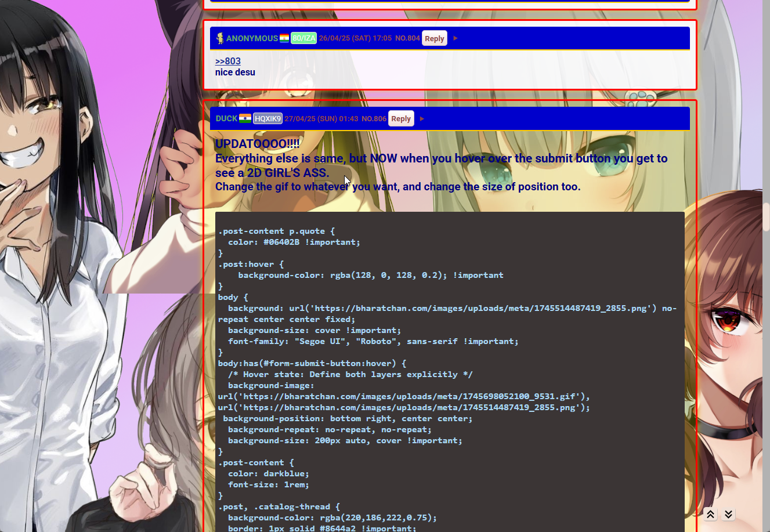This screenshot has height=532, width=770.
Task: Click the ANONYMOUS poster name
Action: click(252, 38)
